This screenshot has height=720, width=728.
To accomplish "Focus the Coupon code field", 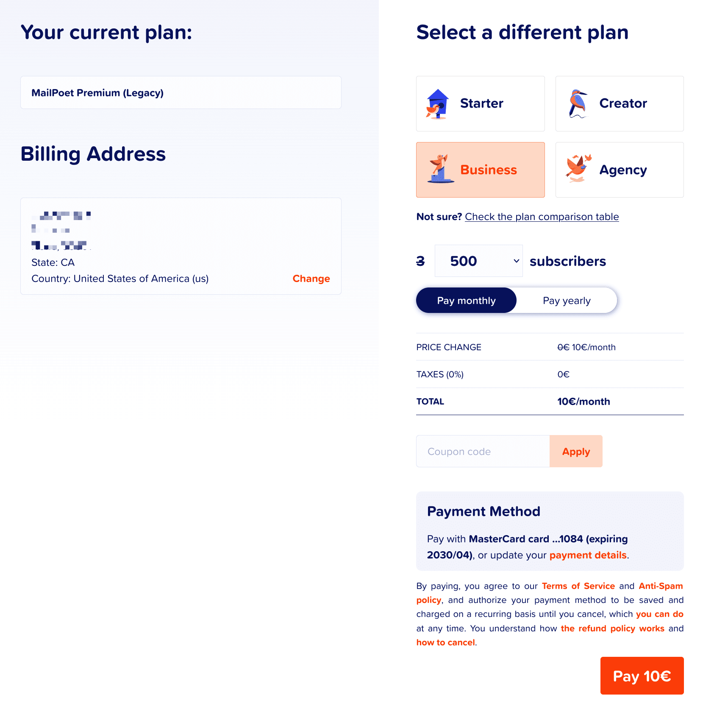I will coord(483,452).
